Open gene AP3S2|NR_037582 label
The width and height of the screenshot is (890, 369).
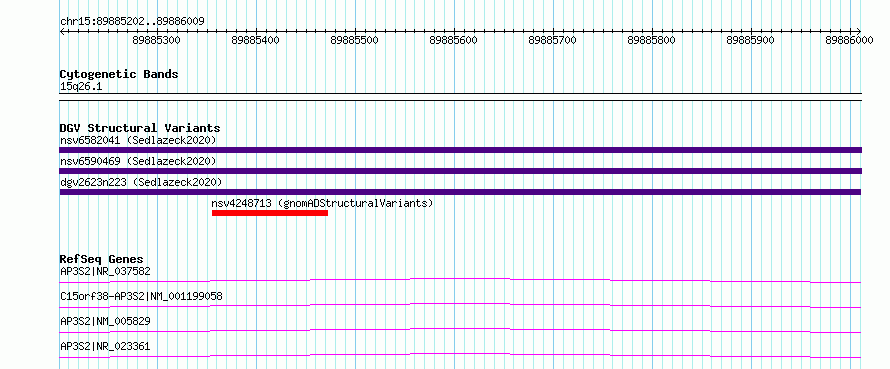coord(106,271)
